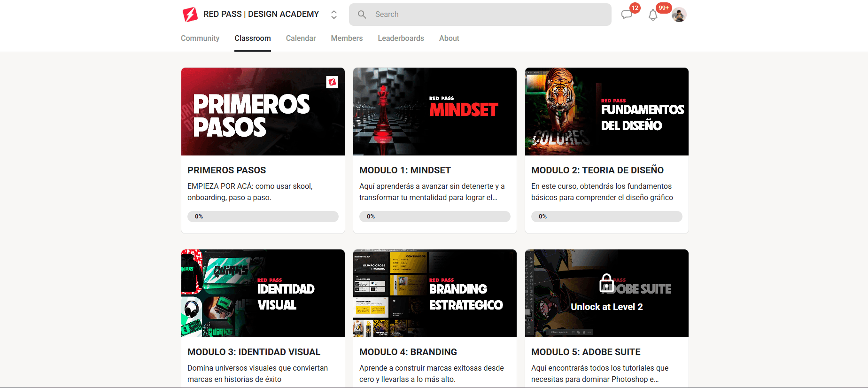View the Leaderboards tab

401,38
